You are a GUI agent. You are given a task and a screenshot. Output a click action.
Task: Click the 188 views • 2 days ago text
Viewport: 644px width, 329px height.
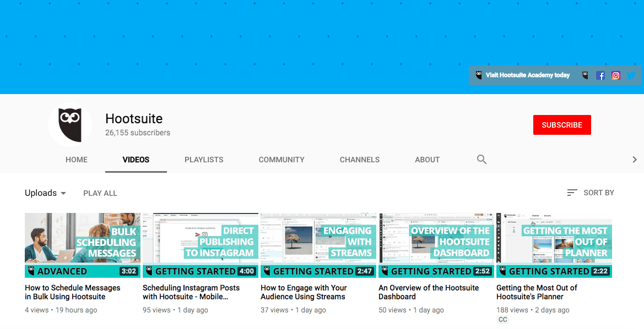coord(533,310)
